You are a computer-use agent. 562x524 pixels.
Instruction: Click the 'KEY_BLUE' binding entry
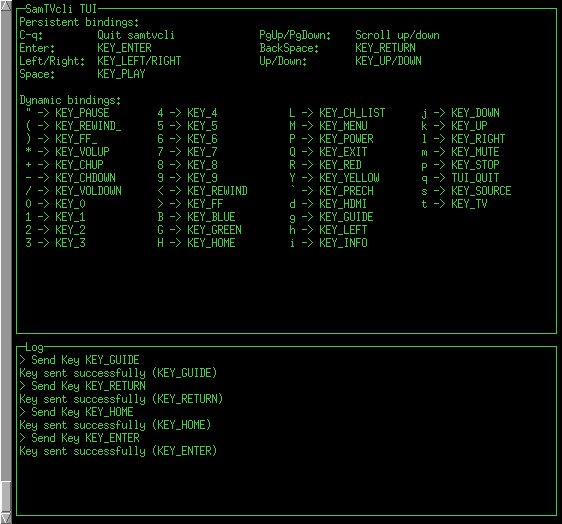pyautogui.click(x=211, y=217)
